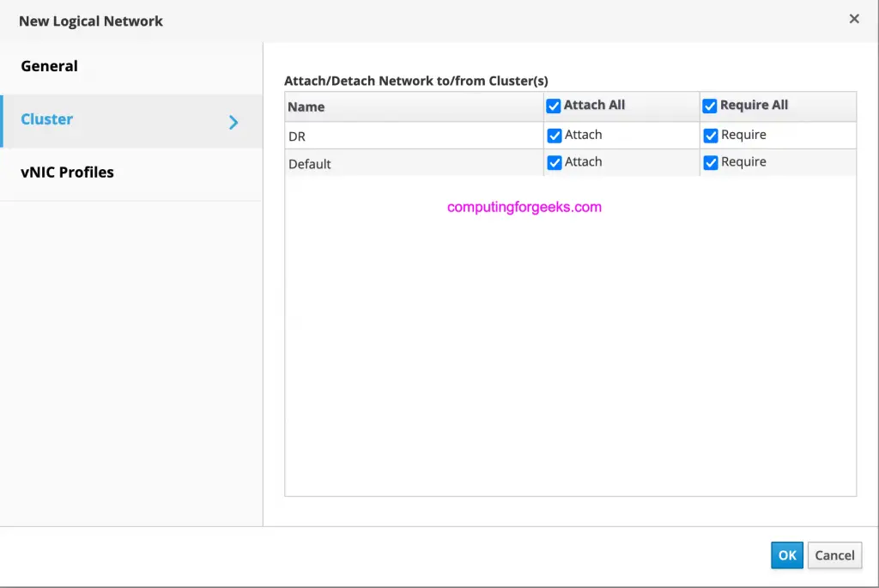The image size is (879, 588).
Task: Click the Attach/Detach Network heading text
Action: [416, 81]
